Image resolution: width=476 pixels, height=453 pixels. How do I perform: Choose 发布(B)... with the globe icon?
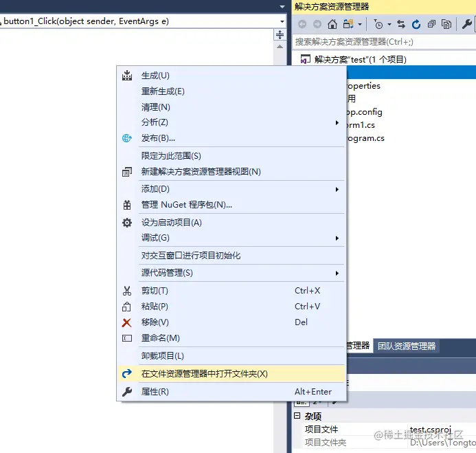(231, 138)
